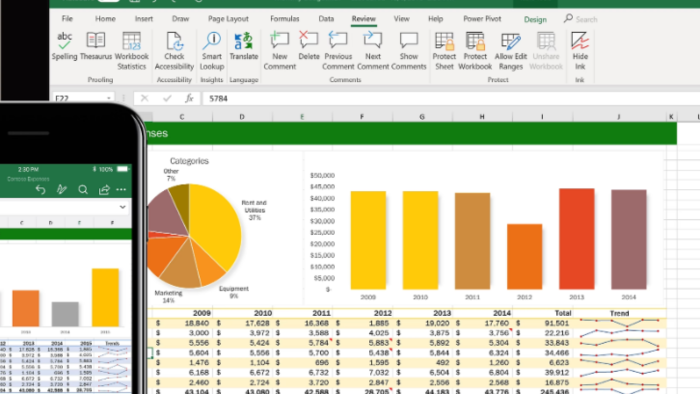Select column H header

click(x=482, y=117)
